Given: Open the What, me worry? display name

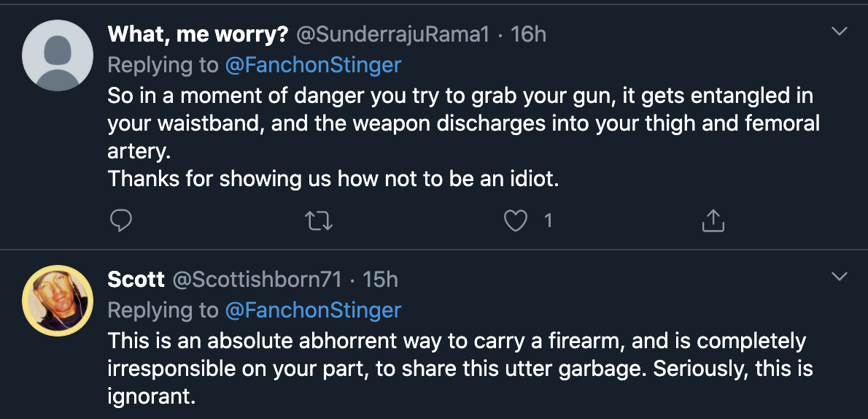Looking at the screenshot, I should (x=198, y=35).
